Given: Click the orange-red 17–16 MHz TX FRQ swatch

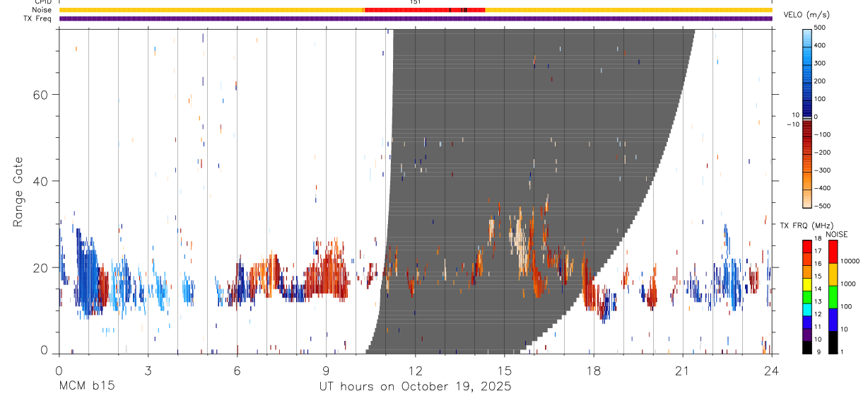Looking at the screenshot, I should (x=807, y=258).
